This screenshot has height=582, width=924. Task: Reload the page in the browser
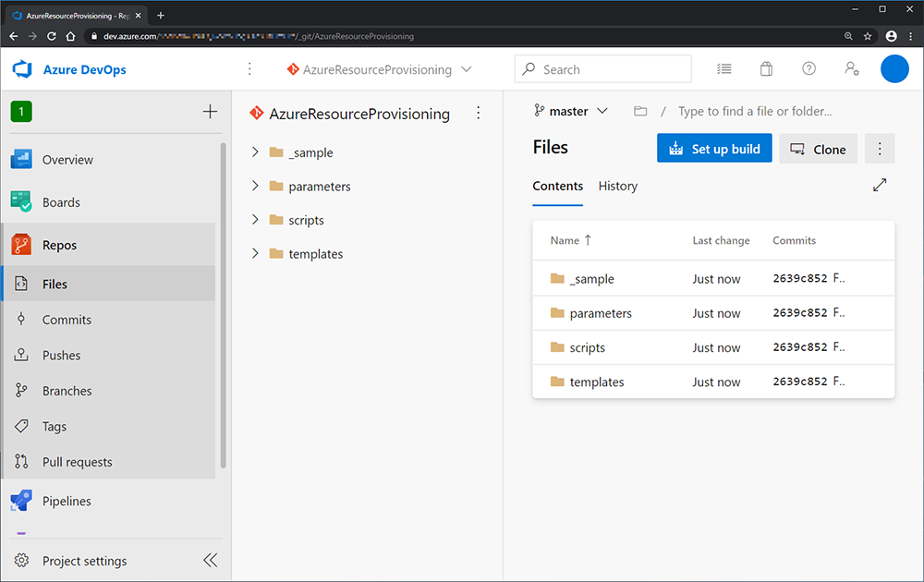(51, 36)
